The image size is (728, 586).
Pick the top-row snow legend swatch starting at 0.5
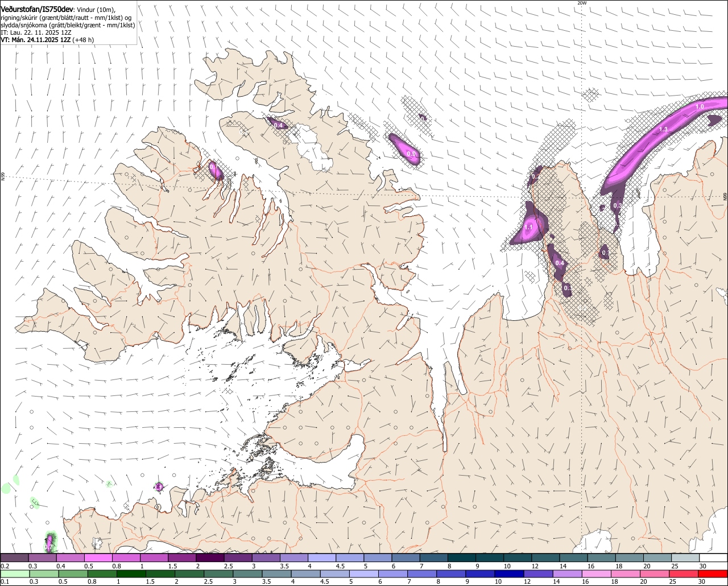[x=98, y=558]
